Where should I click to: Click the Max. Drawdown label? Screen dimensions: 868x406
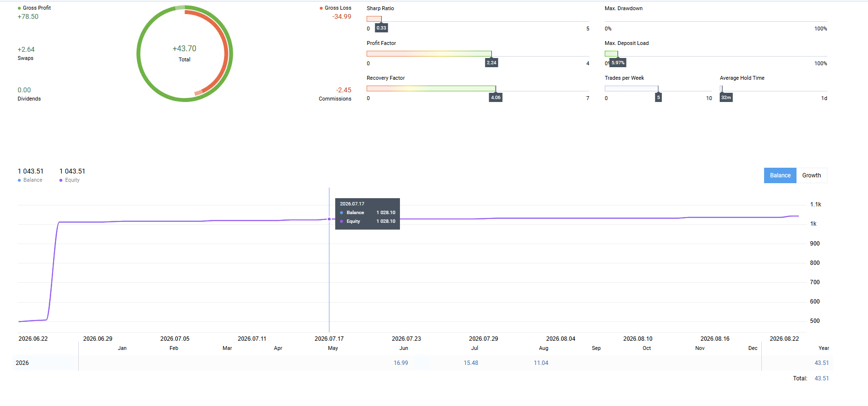pos(624,8)
